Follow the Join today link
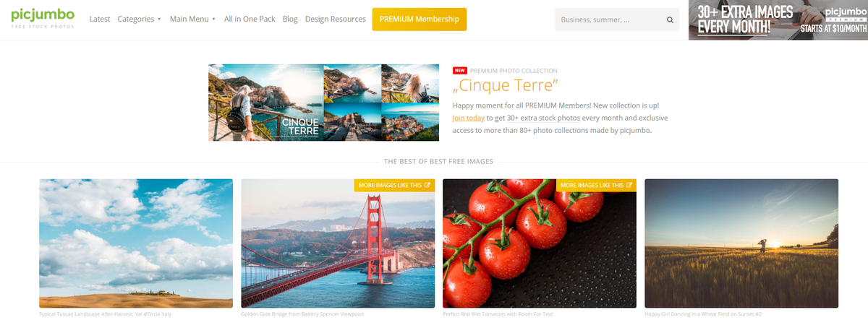 (x=469, y=118)
